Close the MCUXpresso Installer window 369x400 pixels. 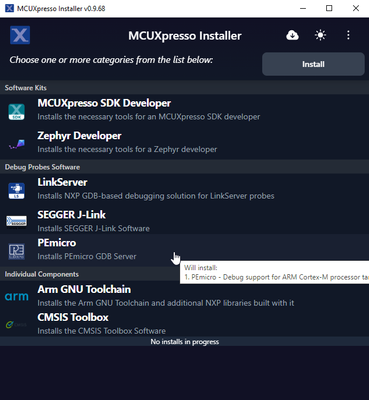point(356,8)
